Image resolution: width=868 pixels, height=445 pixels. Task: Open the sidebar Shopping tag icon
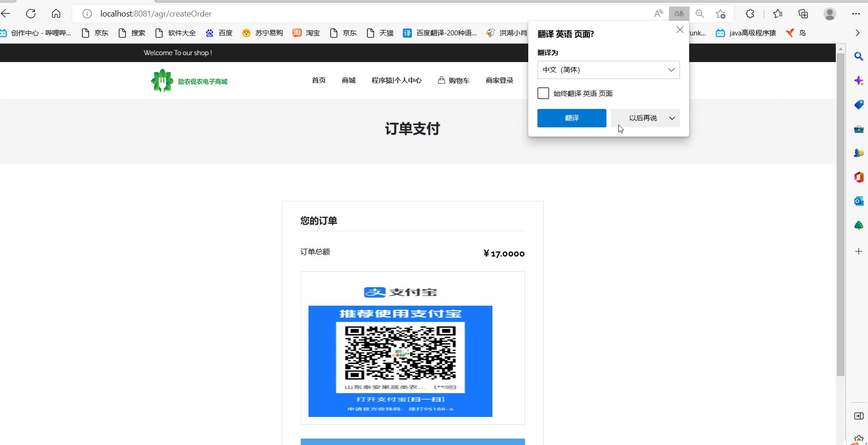click(x=858, y=105)
